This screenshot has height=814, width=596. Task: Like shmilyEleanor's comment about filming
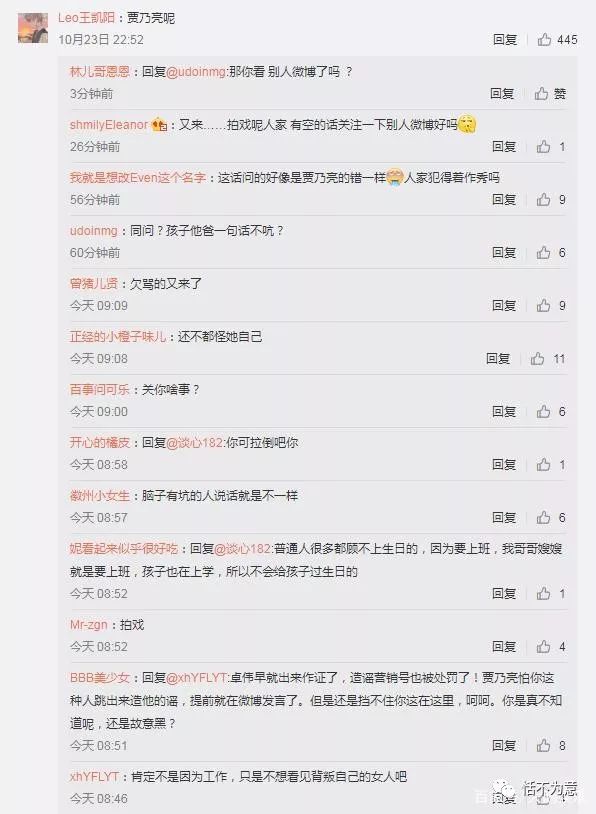(544, 146)
